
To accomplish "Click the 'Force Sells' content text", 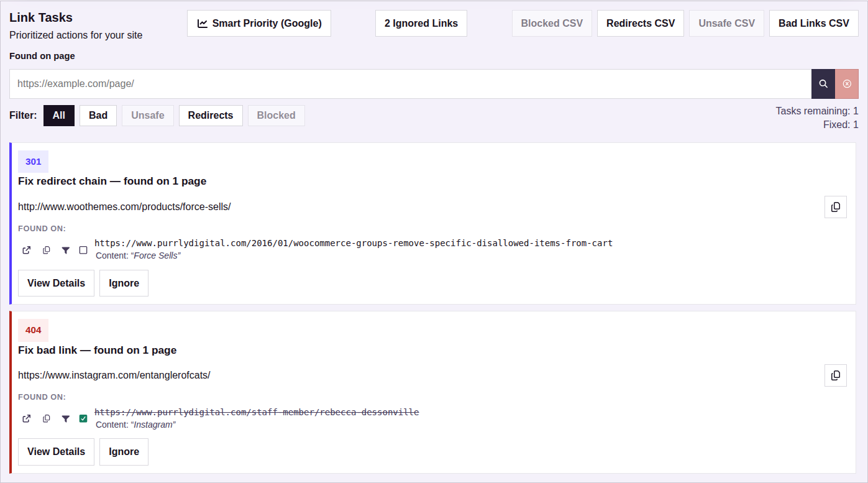I will [155, 256].
